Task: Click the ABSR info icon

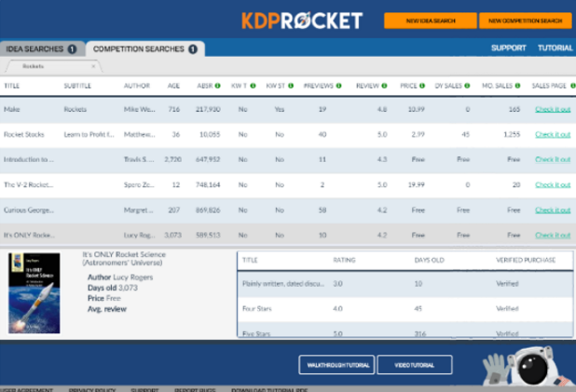Action: pyautogui.click(x=218, y=86)
